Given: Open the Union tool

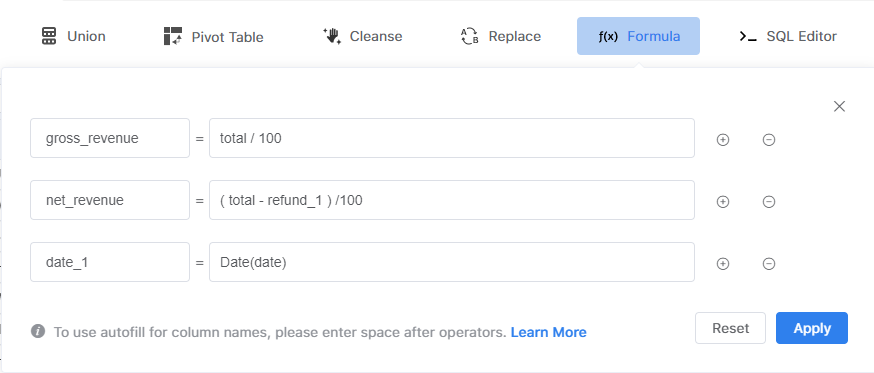Looking at the screenshot, I should pyautogui.click(x=74, y=36).
